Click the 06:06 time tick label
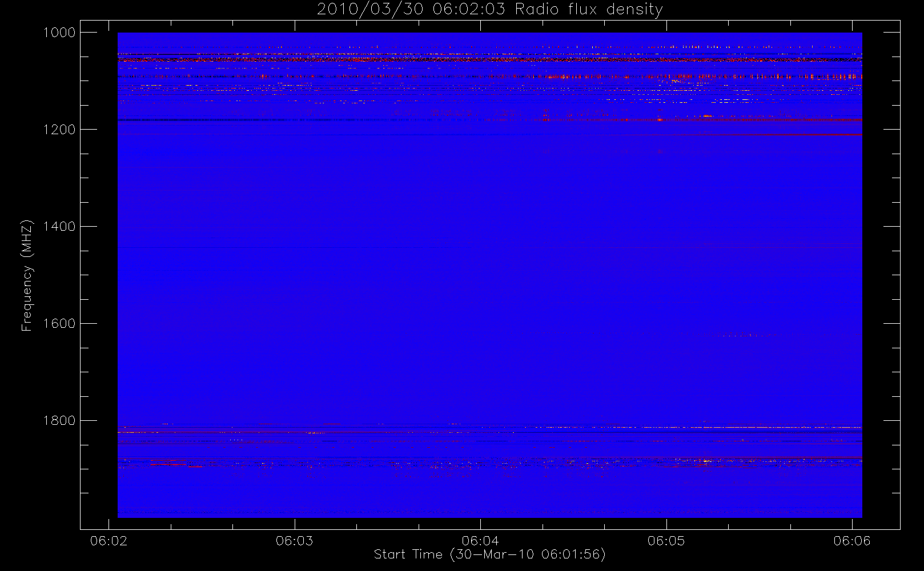 [852, 541]
